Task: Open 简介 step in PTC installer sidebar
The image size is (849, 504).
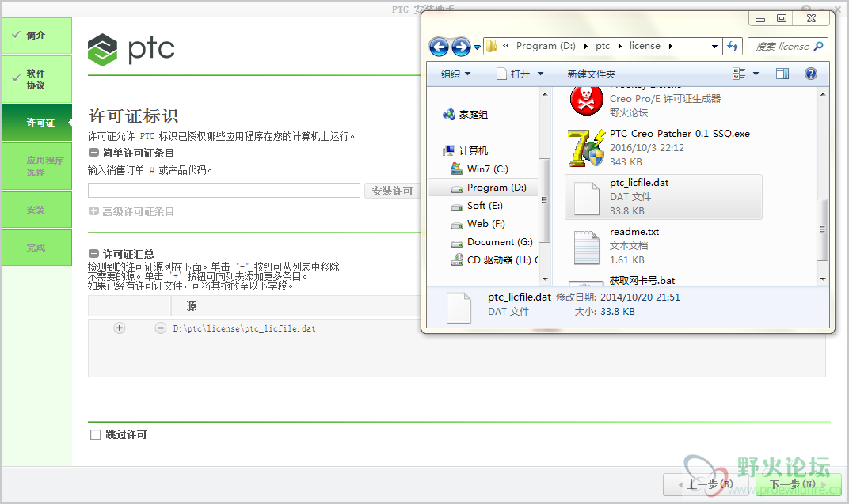Action: click(36, 36)
